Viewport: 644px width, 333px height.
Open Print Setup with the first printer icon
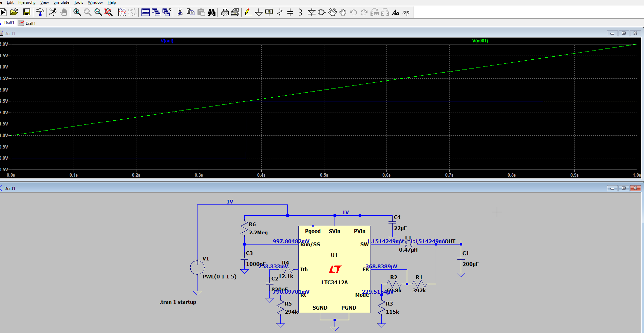[x=225, y=13]
